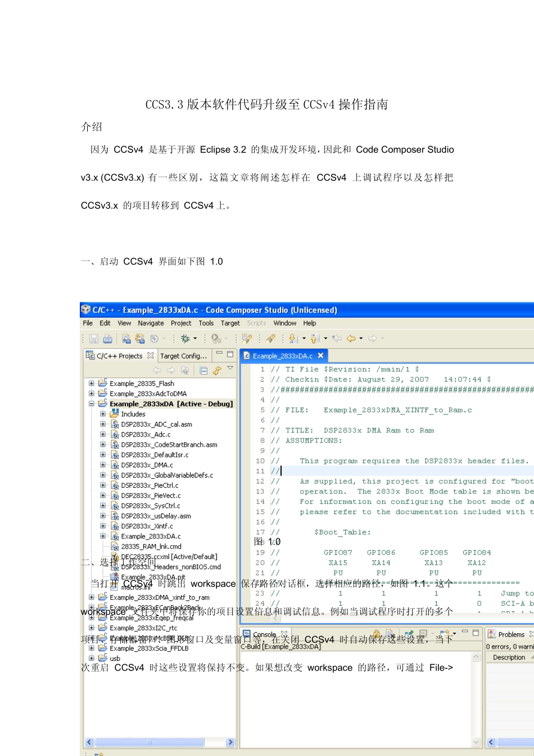Select DSP2833x_GlobalVariableDefs.c file
The height and width of the screenshot is (756, 534).
[167, 475]
